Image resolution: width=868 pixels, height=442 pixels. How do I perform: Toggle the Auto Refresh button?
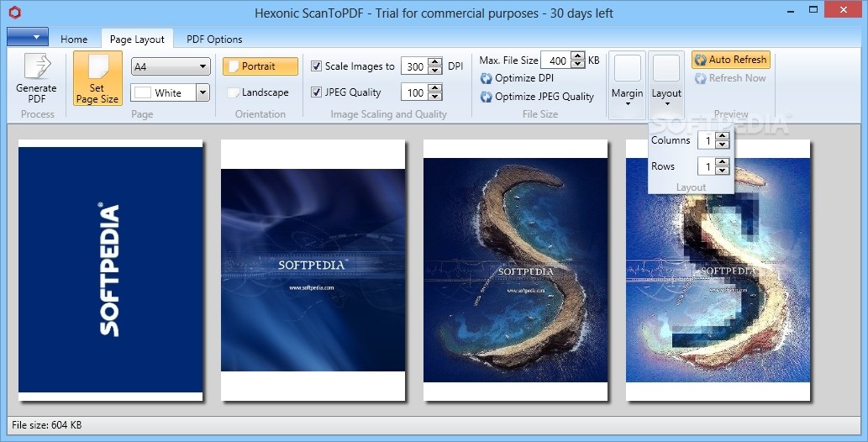(731, 60)
